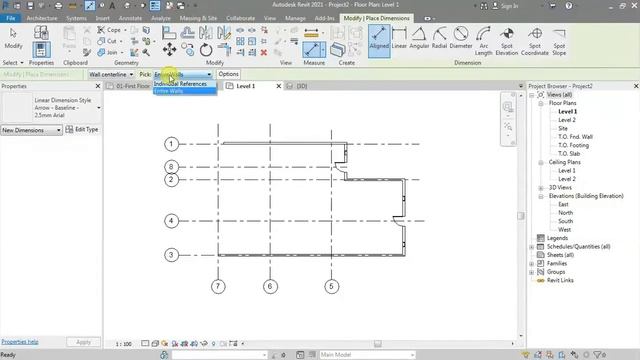Select the Arc Length dimension tool
640x360 pixels.
[483, 41]
